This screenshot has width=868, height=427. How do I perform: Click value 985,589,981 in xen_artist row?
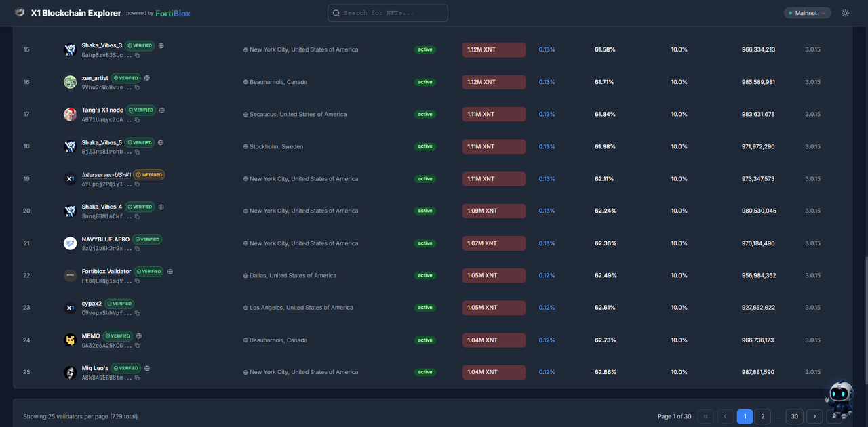pos(758,82)
